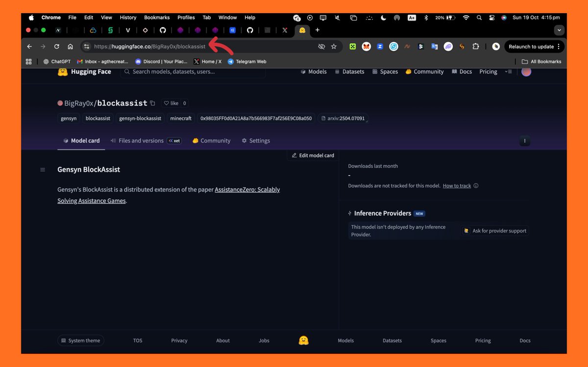Toggle the crossed-eye tracking protection icon
This screenshot has height=367, width=588.
[x=321, y=47]
